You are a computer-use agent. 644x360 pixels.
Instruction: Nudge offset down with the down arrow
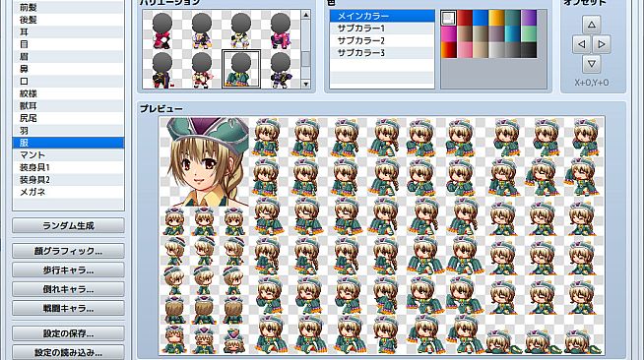click(592, 64)
